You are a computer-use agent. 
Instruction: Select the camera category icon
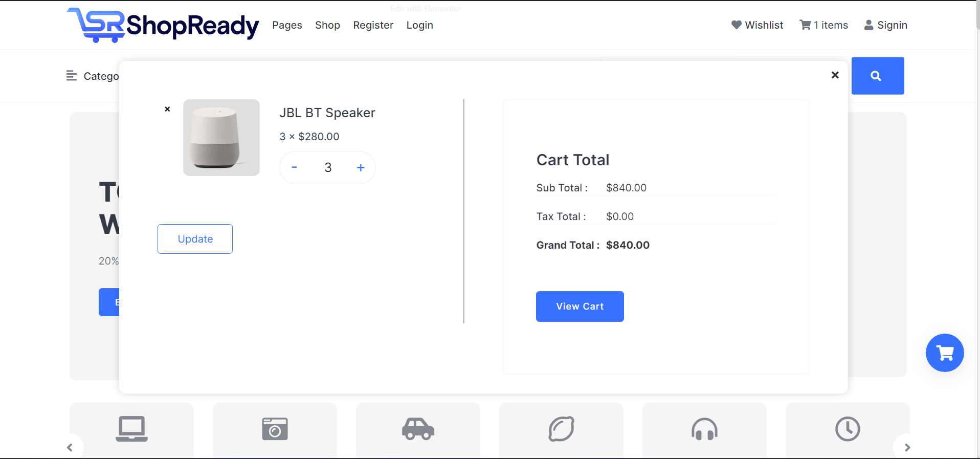coord(275,429)
